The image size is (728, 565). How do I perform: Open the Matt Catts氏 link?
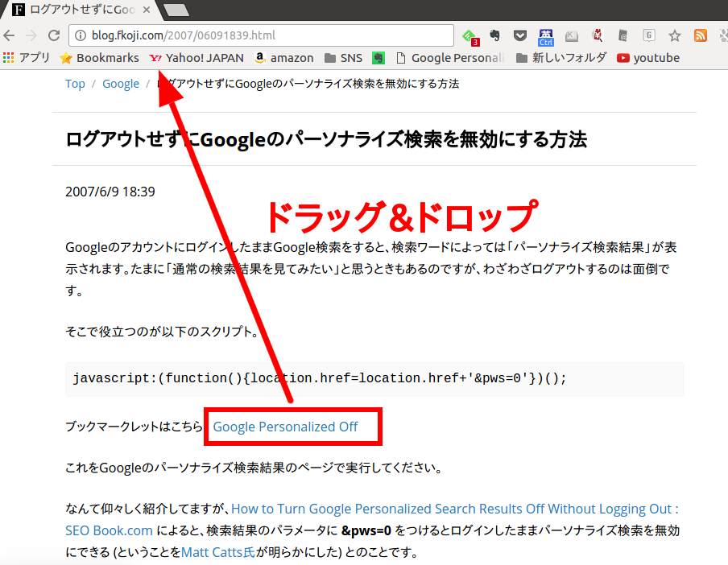point(217,552)
